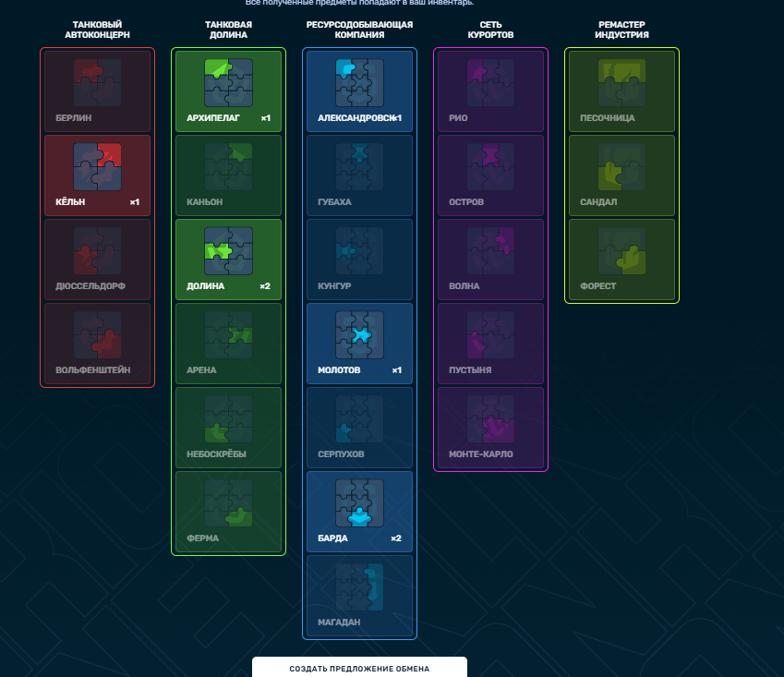Viewport: 784px width, 677px height.
Task: Click the Сеть курортов collection heading
Action: 490,30
